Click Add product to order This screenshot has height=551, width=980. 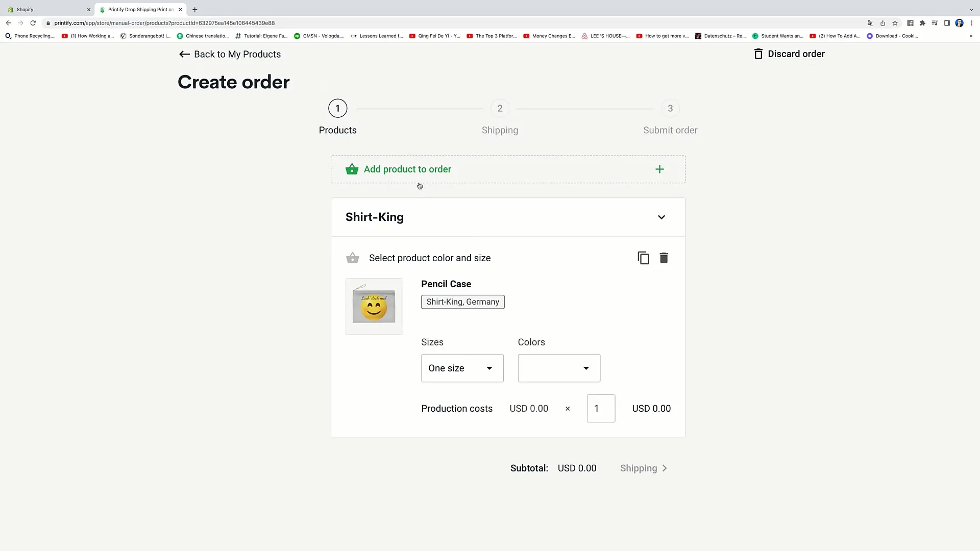[508, 169]
